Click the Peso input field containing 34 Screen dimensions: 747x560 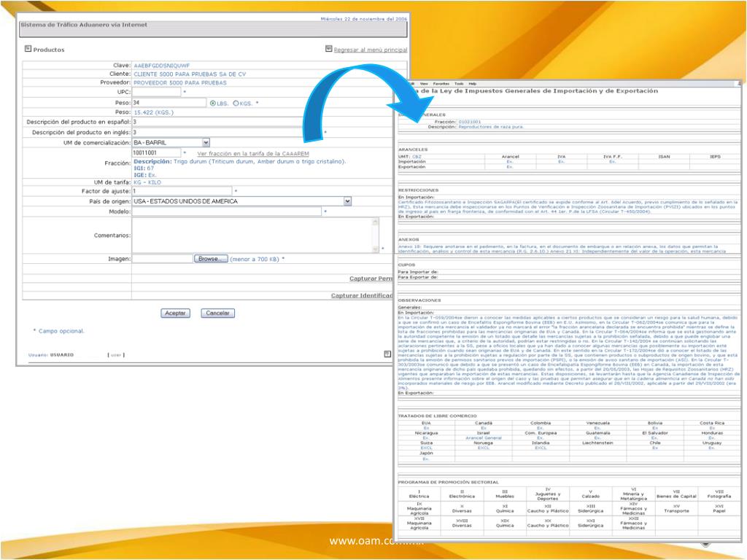tap(169, 102)
